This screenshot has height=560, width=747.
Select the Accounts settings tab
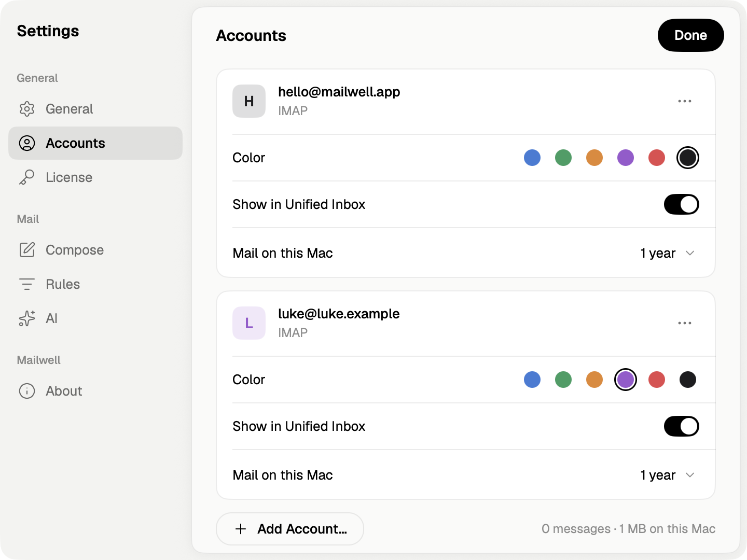(95, 143)
